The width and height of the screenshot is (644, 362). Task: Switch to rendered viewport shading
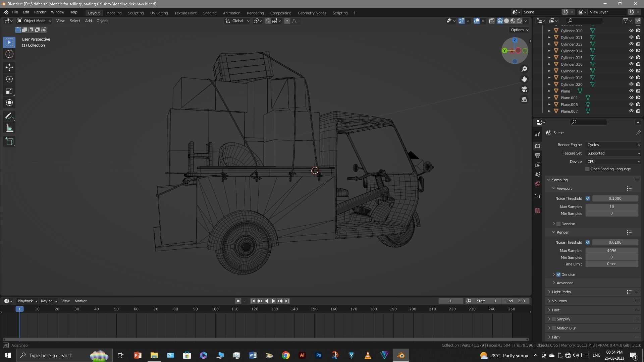[519, 21]
